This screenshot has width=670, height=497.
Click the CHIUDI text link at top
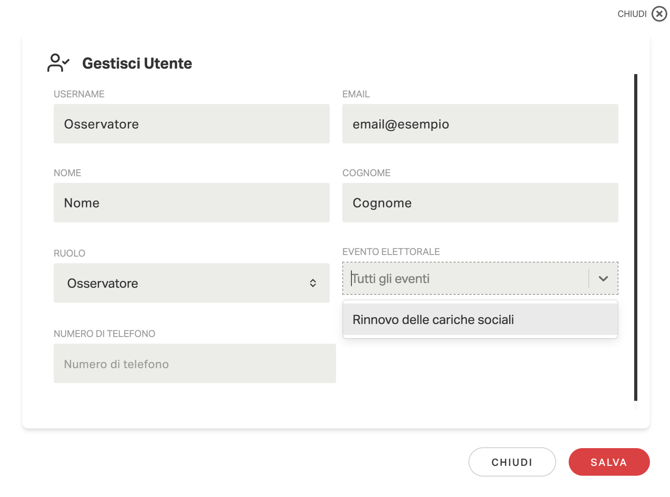coord(631,14)
